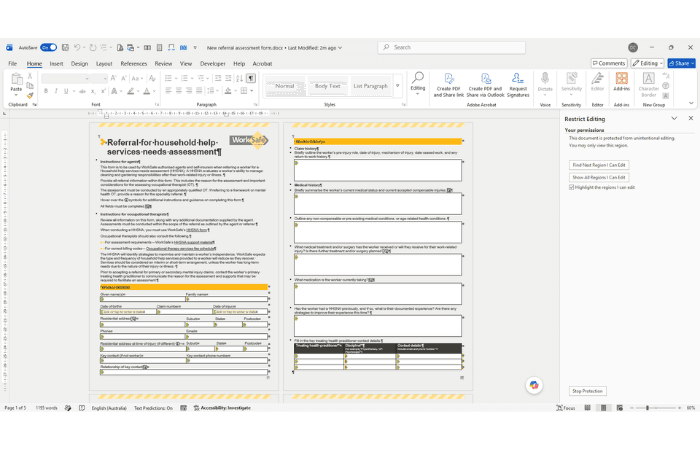Click the Increase Indent icon
The height and width of the screenshot is (450, 700).
click(228, 78)
